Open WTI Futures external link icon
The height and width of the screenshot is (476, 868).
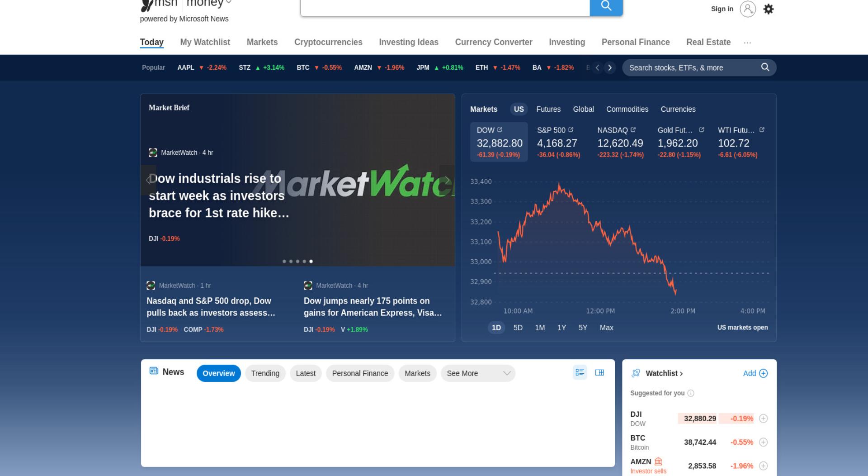762,130
